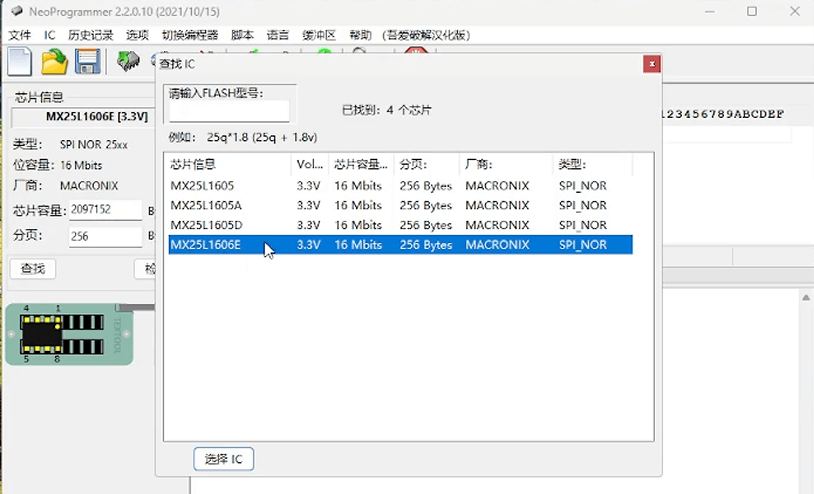This screenshot has height=494, width=814.
Task: Click the FLASH model search input field
Action: 229,111
